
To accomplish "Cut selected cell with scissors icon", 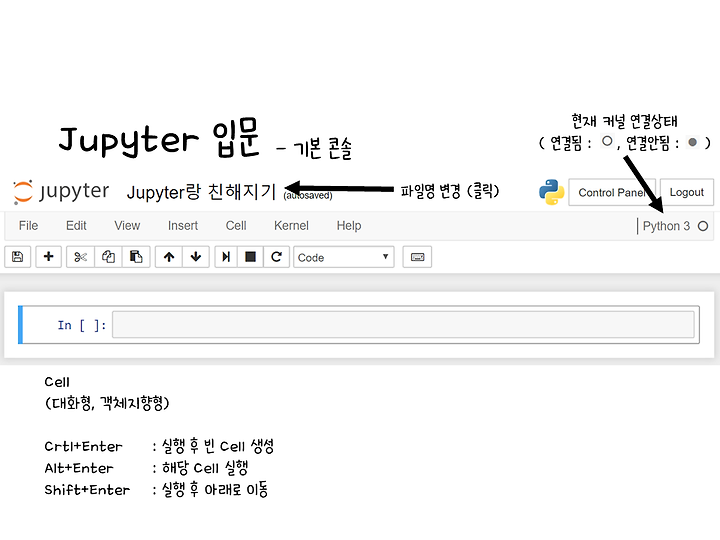I will (x=80, y=257).
